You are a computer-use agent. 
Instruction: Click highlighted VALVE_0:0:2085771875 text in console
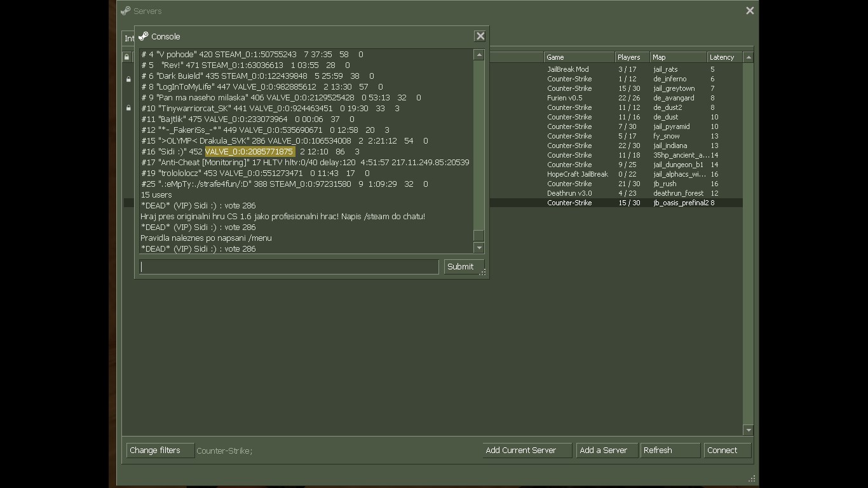point(250,151)
